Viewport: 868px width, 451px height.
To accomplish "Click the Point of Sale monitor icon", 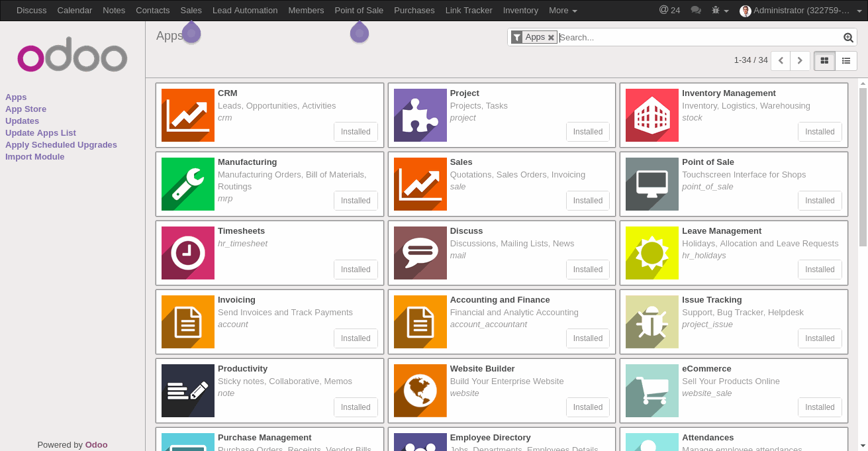I will point(652,184).
